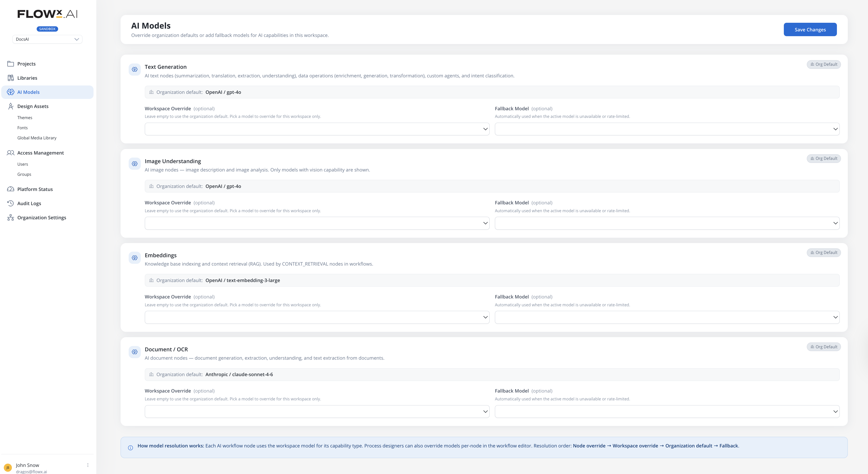Click the Text Generation capability icon

click(134, 70)
